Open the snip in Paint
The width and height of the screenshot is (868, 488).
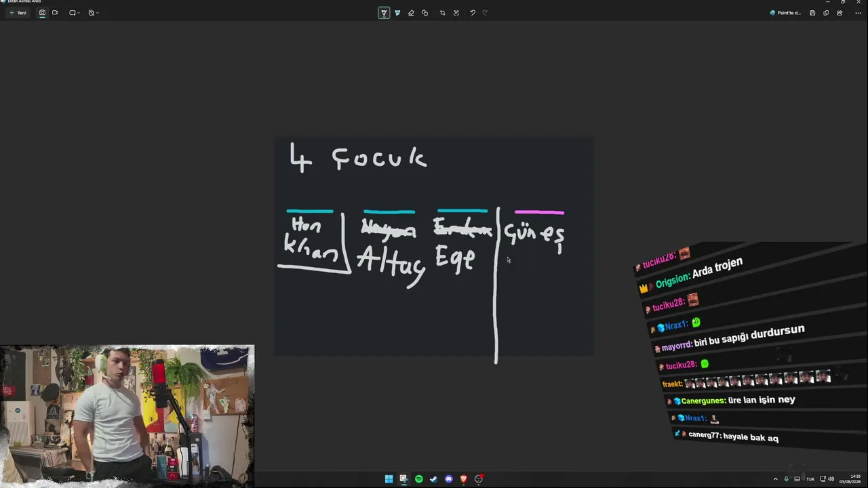point(786,13)
